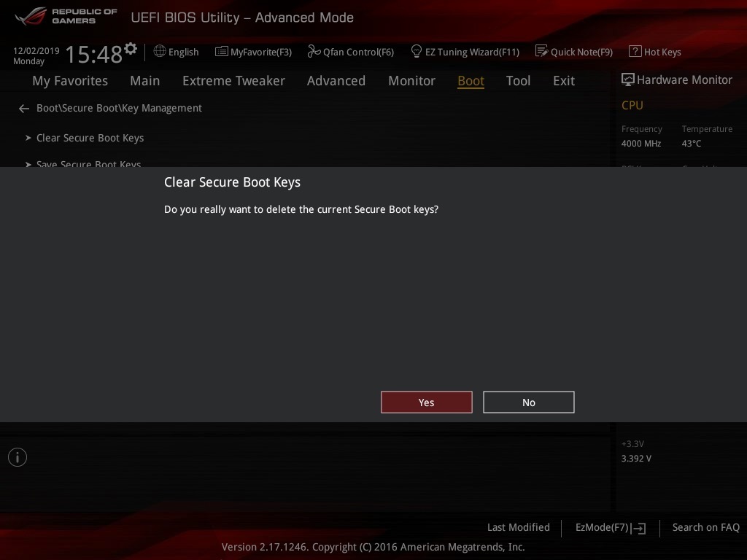Click the info circle icon
The image size is (747, 560).
click(x=18, y=457)
